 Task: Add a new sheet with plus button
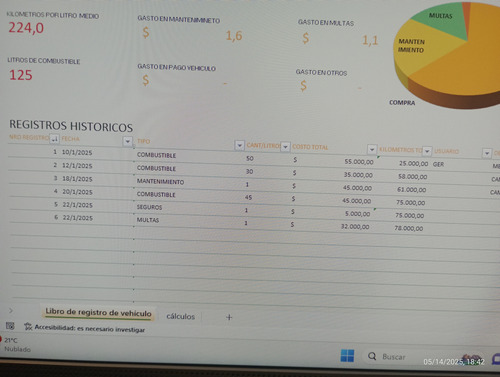click(229, 317)
